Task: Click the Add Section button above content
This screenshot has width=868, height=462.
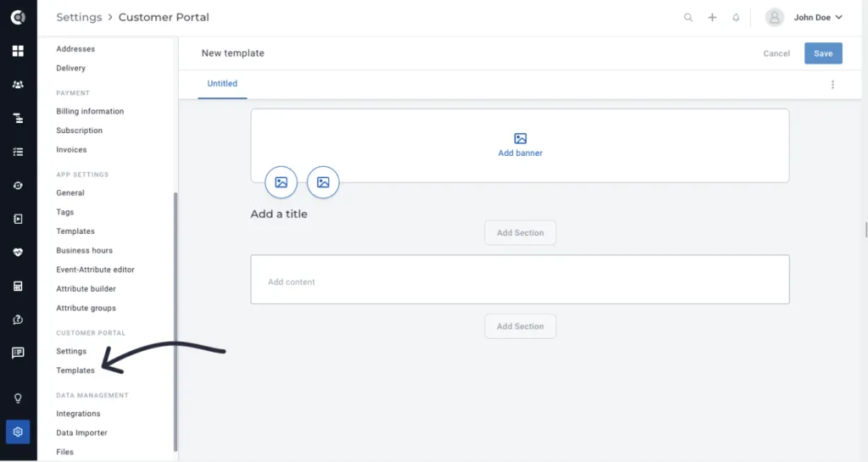Action: (520, 233)
